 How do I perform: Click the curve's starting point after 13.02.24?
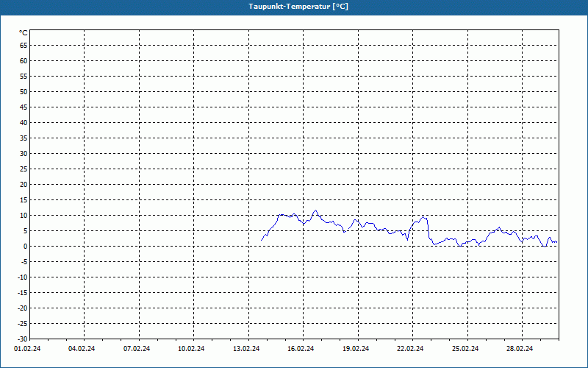(262, 240)
